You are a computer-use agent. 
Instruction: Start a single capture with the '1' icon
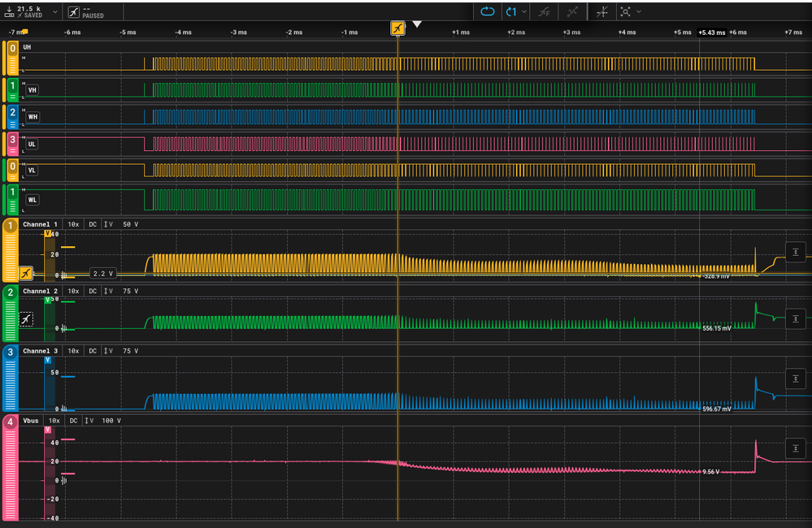[x=511, y=11]
